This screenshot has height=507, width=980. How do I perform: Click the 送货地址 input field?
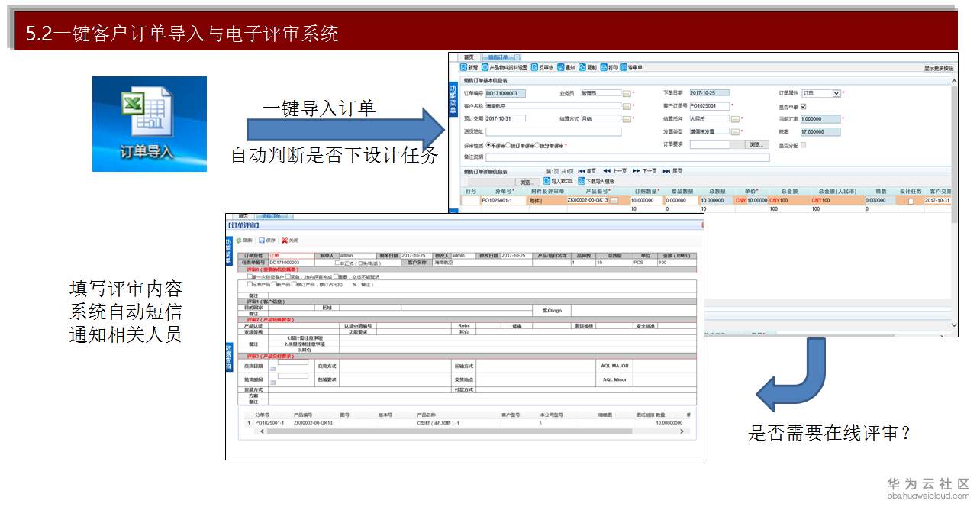tap(553, 131)
